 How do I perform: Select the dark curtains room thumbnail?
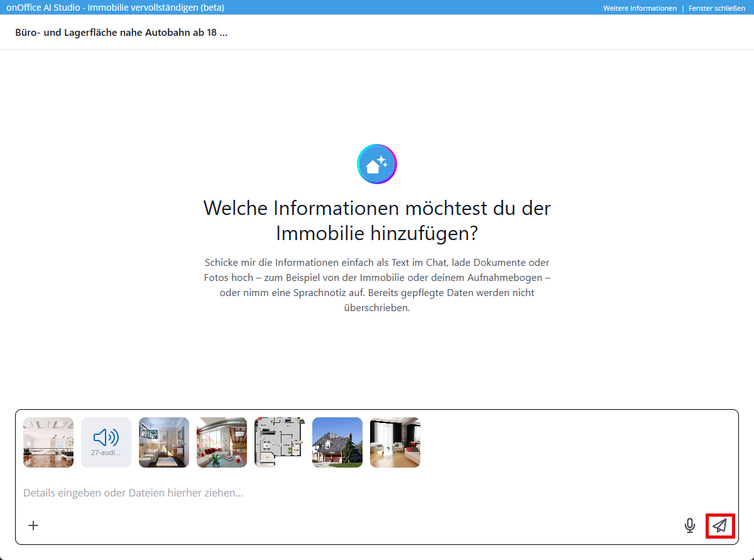(x=395, y=442)
